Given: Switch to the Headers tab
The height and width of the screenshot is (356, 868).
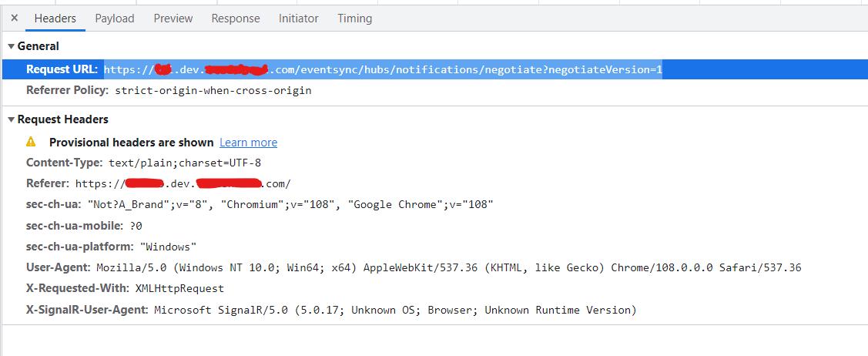Looking at the screenshot, I should click(55, 18).
